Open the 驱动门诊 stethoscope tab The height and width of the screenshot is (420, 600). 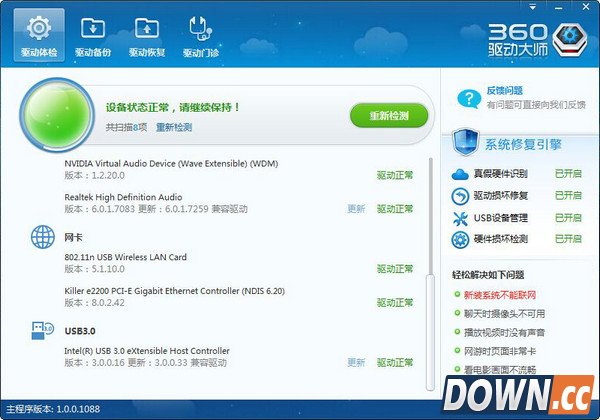pyautogui.click(x=200, y=35)
